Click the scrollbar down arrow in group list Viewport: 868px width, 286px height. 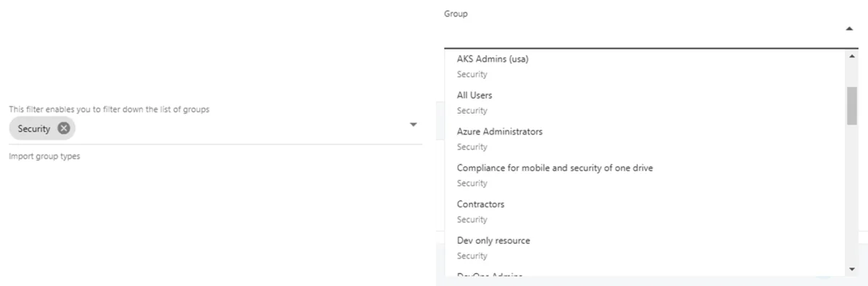(851, 269)
